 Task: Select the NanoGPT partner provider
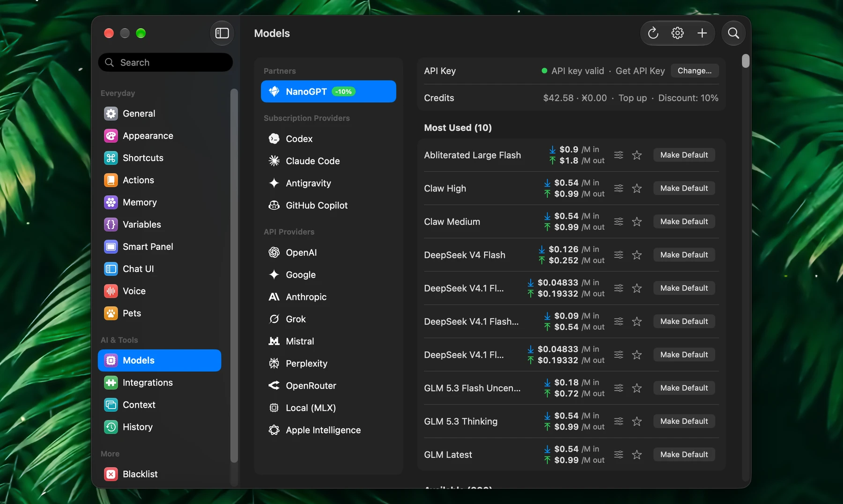[328, 91]
